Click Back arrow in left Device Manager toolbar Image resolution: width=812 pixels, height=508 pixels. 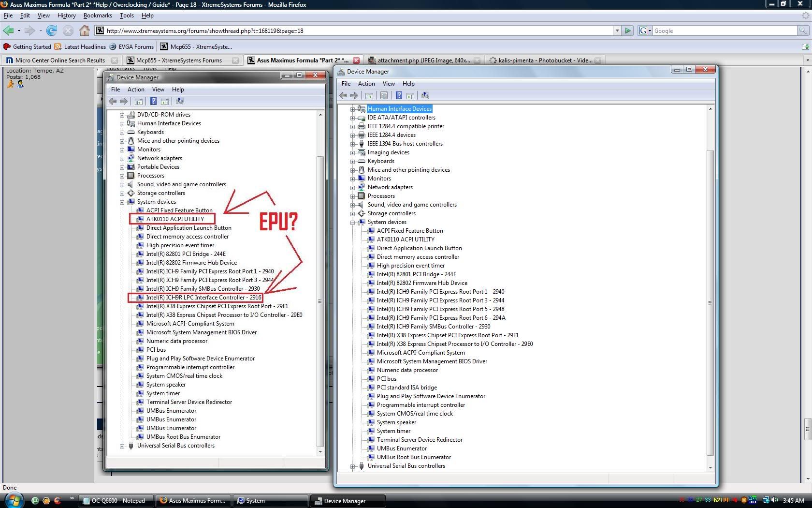point(113,101)
